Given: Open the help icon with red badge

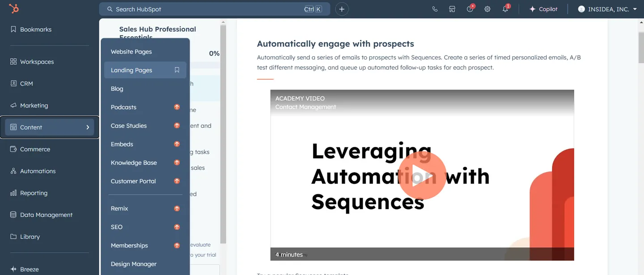Looking at the screenshot, I should coord(470,9).
